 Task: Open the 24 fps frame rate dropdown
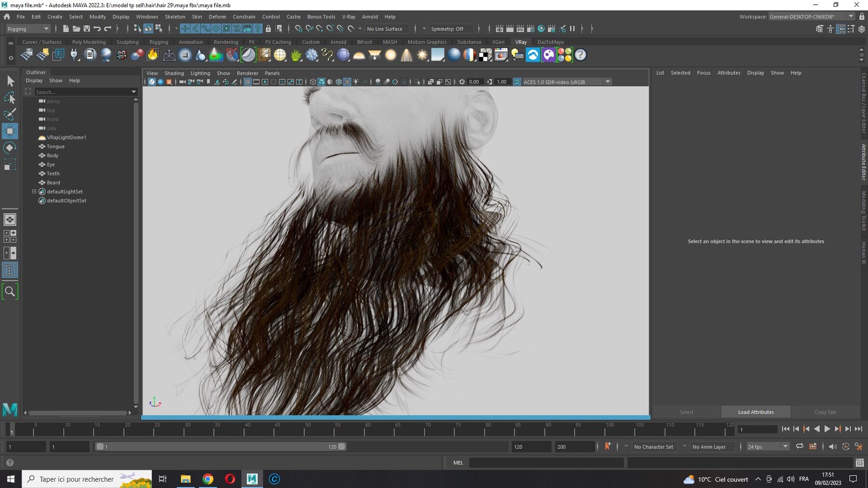coord(768,447)
